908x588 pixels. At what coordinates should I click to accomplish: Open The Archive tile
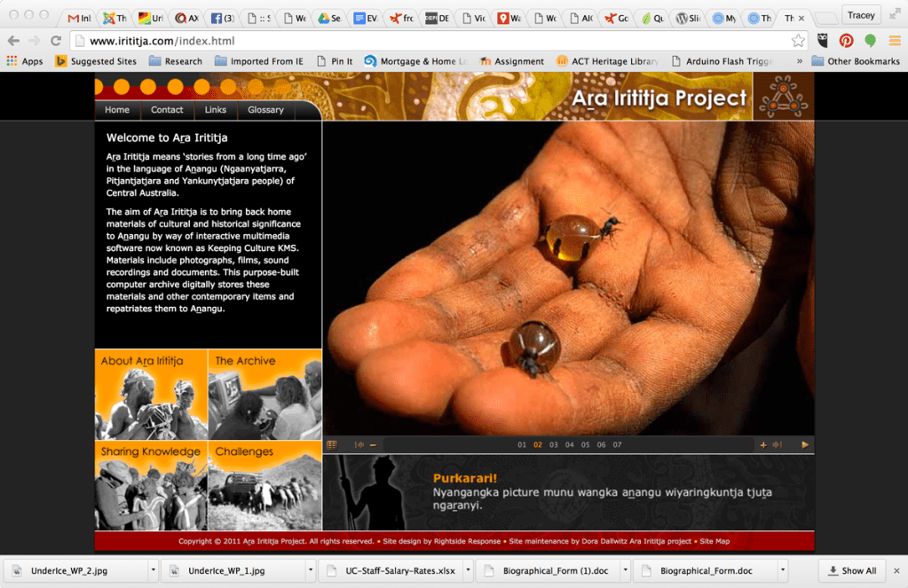click(x=265, y=394)
